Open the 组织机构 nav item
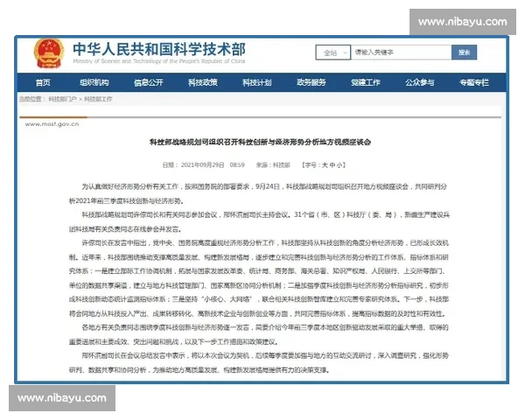The height and width of the screenshot is (420, 525). (x=94, y=82)
